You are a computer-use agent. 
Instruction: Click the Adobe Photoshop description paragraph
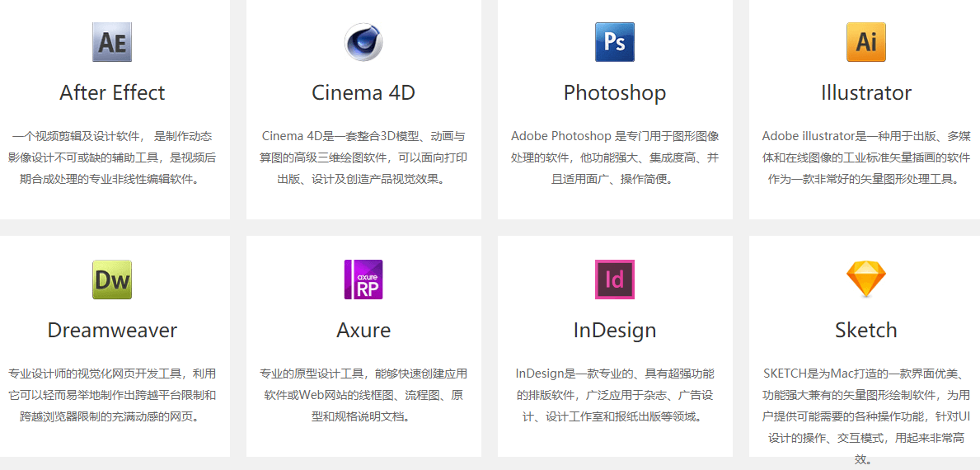pyautogui.click(x=615, y=157)
